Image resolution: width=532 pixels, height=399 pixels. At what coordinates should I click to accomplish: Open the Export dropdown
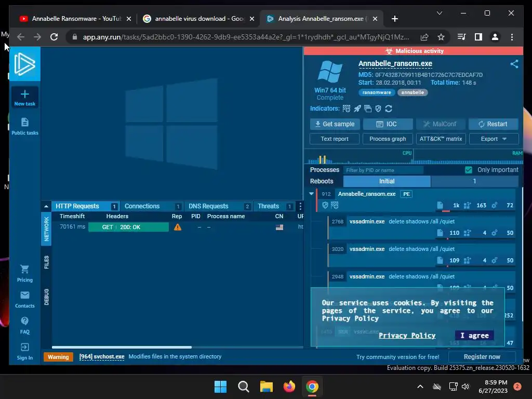[x=494, y=139]
